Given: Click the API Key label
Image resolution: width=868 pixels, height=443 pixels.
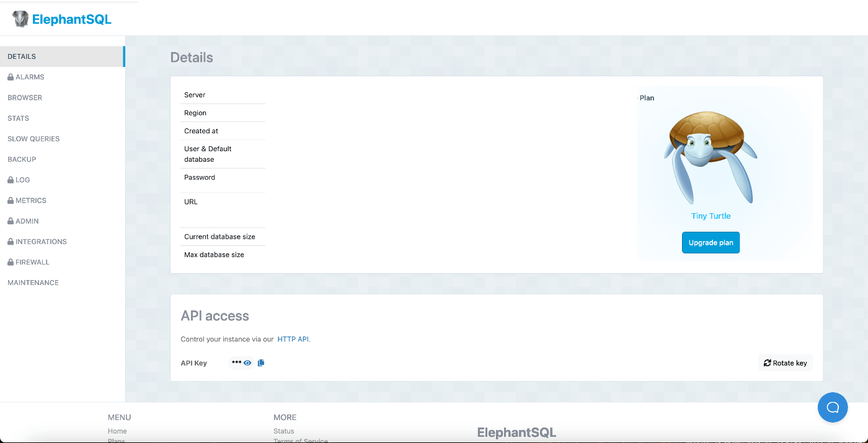Looking at the screenshot, I should point(193,363).
